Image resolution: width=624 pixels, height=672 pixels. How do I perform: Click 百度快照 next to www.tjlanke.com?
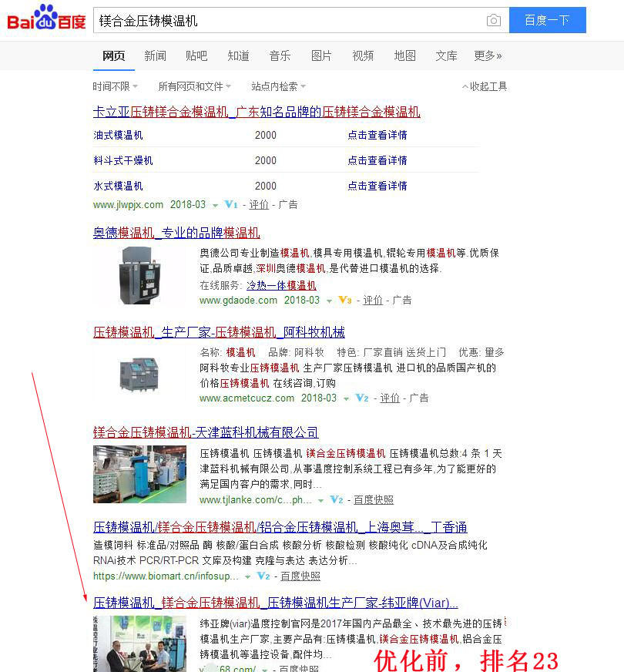click(374, 499)
